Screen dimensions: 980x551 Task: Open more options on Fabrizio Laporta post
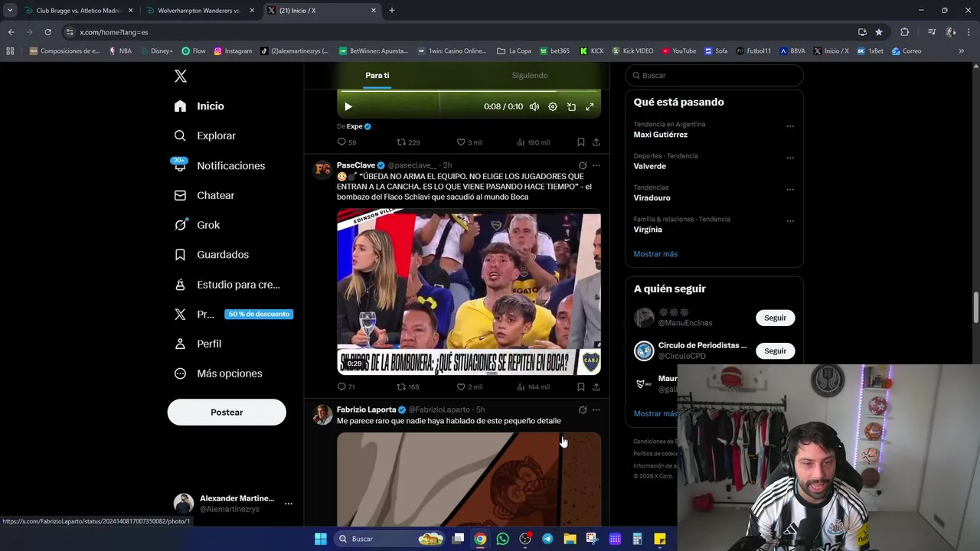pyautogui.click(x=596, y=410)
